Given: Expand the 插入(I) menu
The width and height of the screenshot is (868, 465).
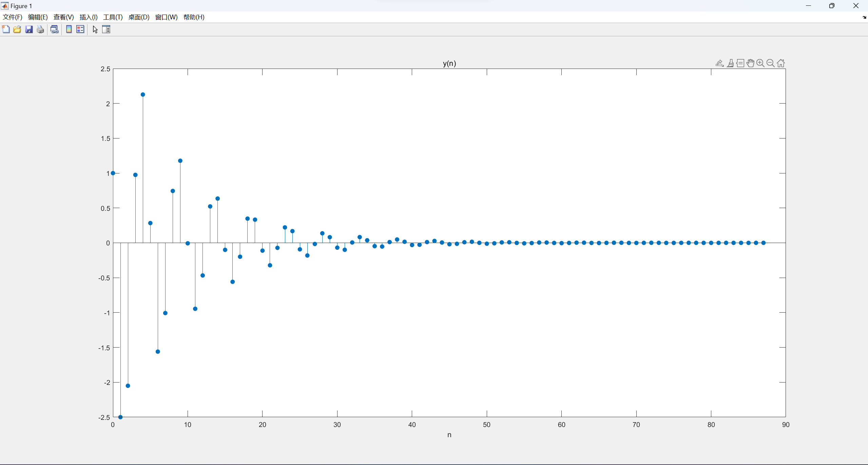Looking at the screenshot, I should pos(88,17).
